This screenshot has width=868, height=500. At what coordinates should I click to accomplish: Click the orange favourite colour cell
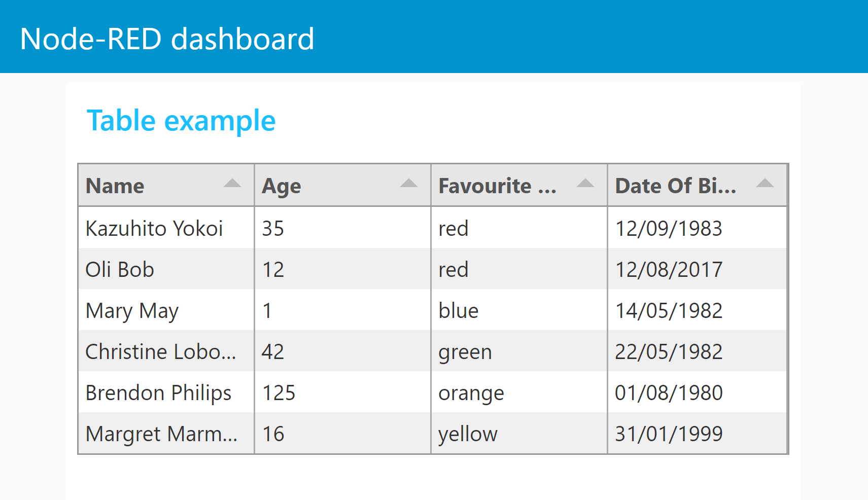pos(471,393)
